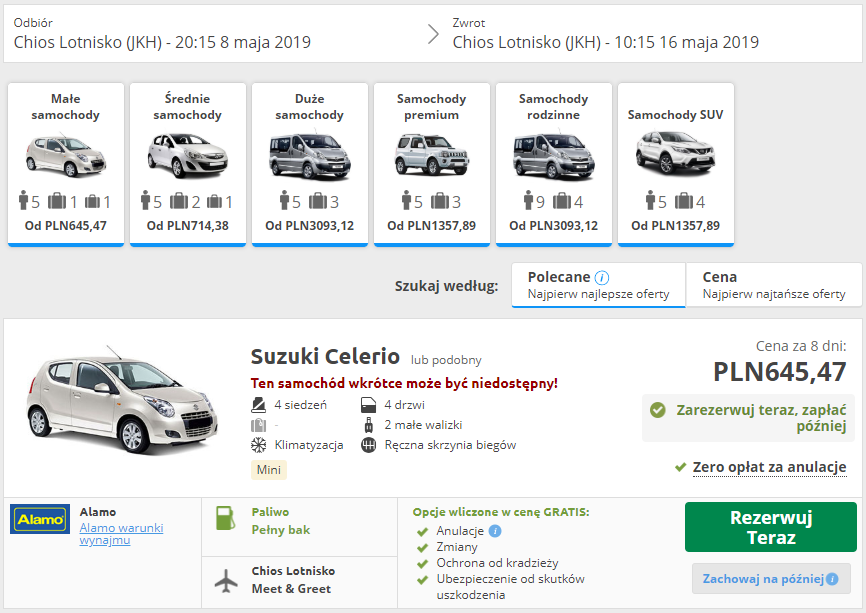This screenshot has width=866, height=613.
Task: Click the passenger icon in Samochody SUV card
Action: click(651, 201)
